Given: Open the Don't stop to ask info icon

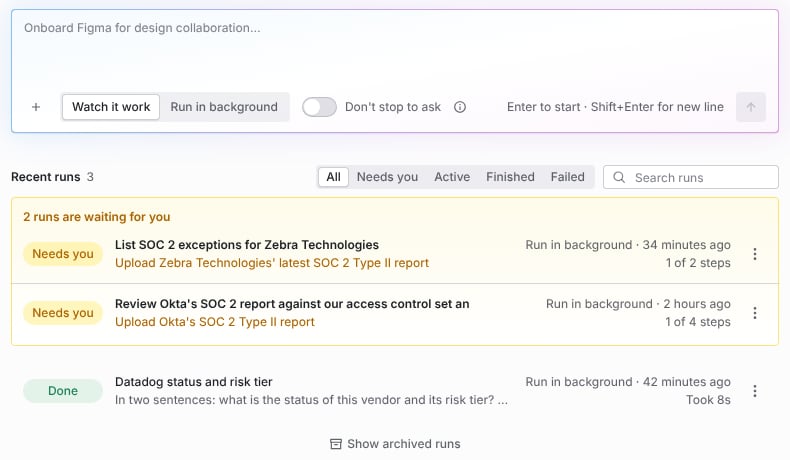Looking at the screenshot, I should [x=459, y=107].
